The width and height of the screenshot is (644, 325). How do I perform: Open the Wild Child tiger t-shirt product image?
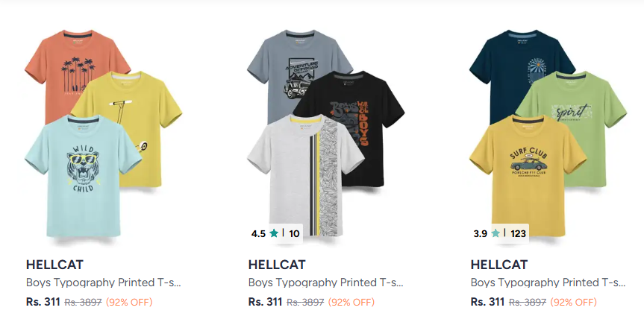[x=84, y=176]
